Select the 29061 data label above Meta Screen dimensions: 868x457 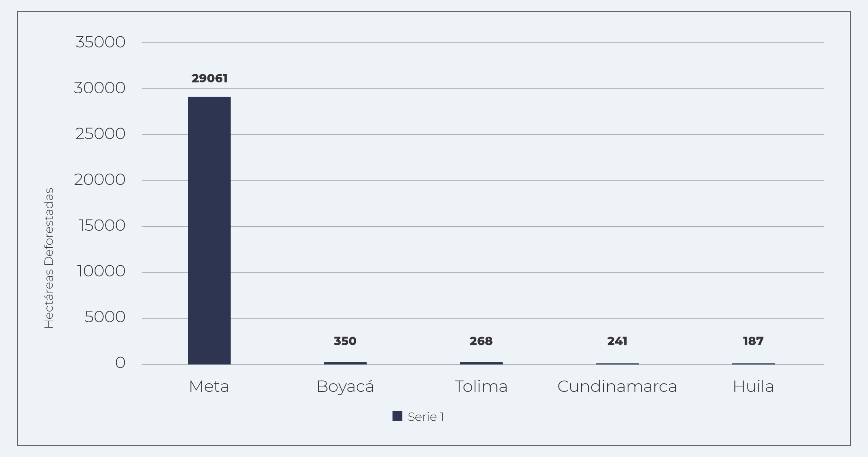pyautogui.click(x=210, y=78)
